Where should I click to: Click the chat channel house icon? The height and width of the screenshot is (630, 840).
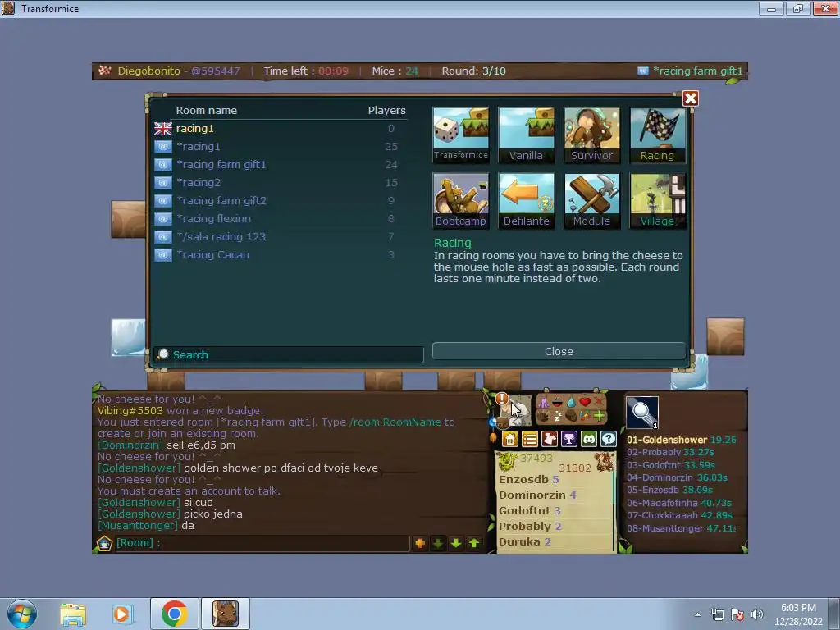(104, 543)
